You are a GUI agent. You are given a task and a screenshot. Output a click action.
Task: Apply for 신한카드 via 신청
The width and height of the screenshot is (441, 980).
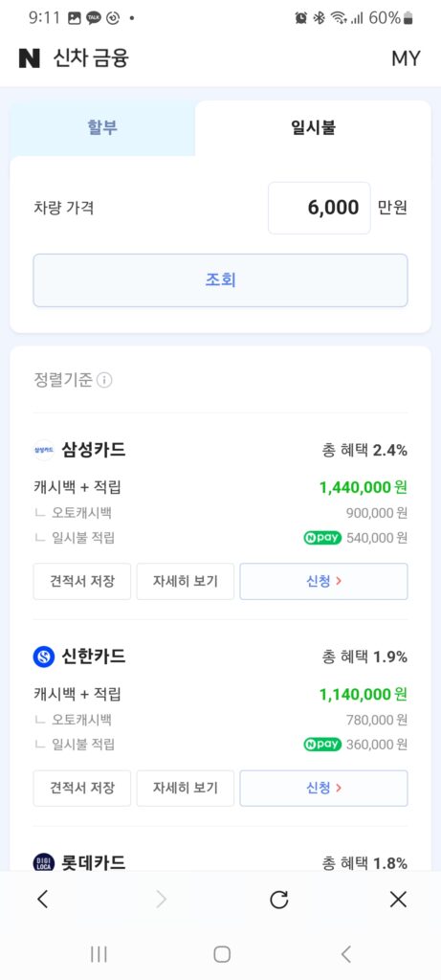[323, 789]
